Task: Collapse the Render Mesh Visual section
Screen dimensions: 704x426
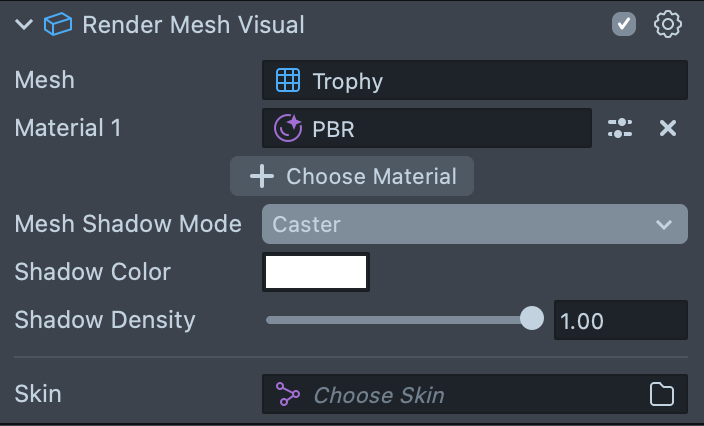Action: click(24, 25)
